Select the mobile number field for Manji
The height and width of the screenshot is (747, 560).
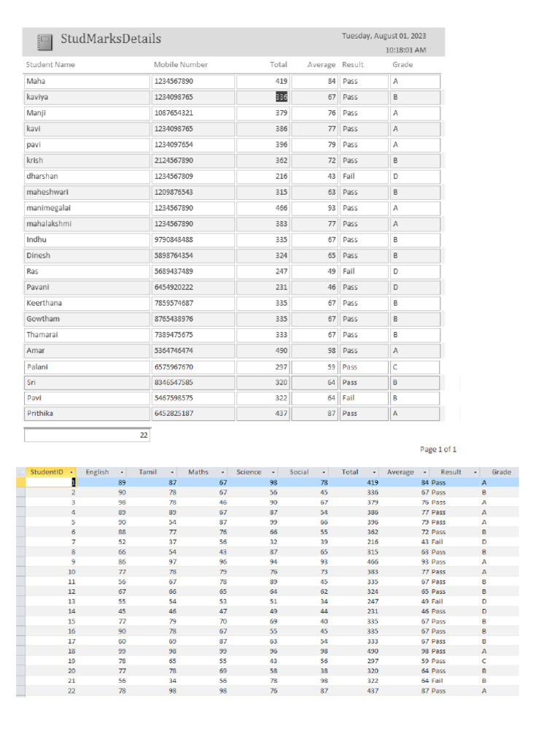pyautogui.click(x=193, y=113)
